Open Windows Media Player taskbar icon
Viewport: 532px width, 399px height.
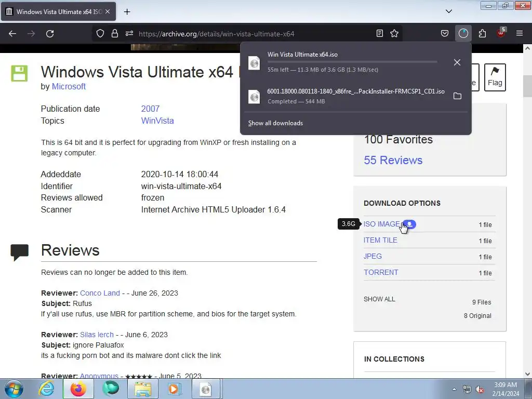tap(175, 389)
